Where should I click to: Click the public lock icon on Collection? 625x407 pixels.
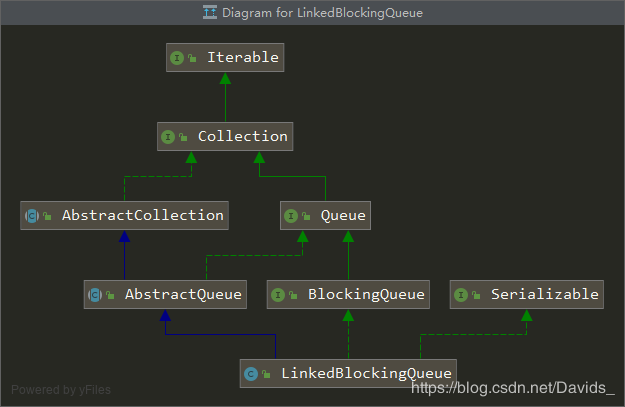pos(183,137)
